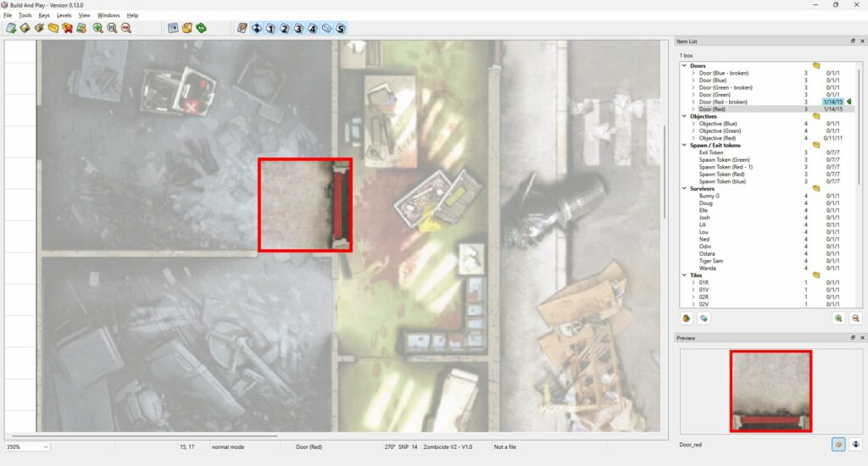Toggle the S layer button
Image resolution: width=868 pixels, height=466 pixels.
pos(341,28)
